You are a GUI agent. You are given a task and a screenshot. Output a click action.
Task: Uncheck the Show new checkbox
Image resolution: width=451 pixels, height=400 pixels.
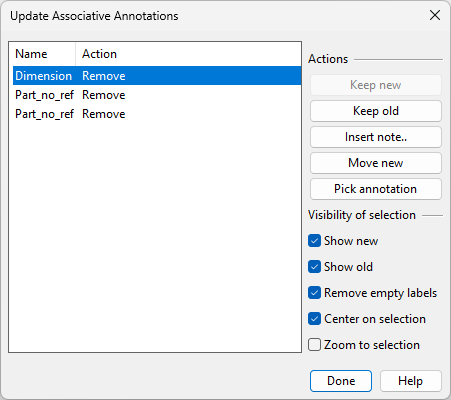[314, 241]
